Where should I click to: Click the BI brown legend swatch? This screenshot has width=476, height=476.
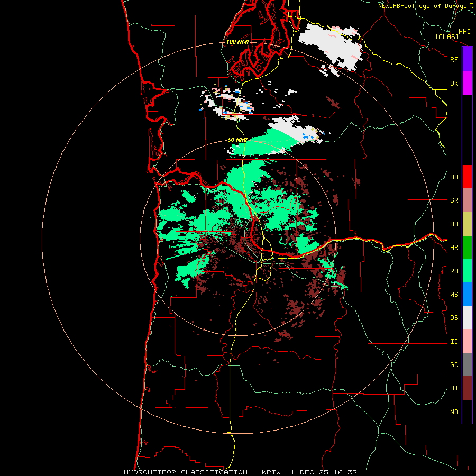(467, 388)
